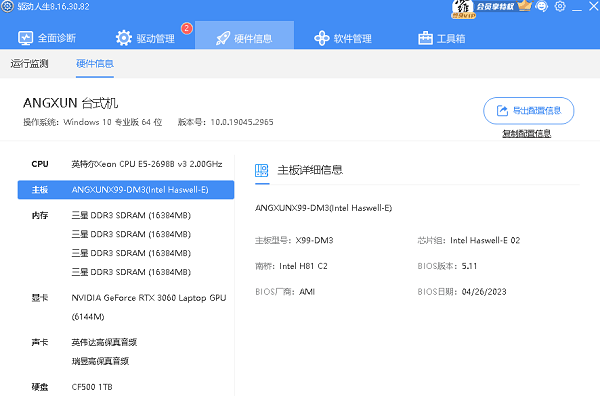Image resolution: width=600 pixels, height=396 pixels.
Task: Click the BIOS日期 04/26/2023 value
Action: [x=484, y=292]
